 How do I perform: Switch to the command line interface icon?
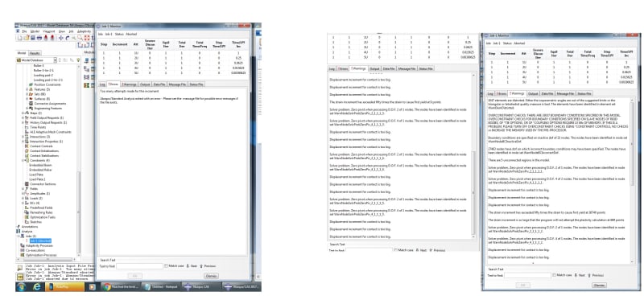19,277
